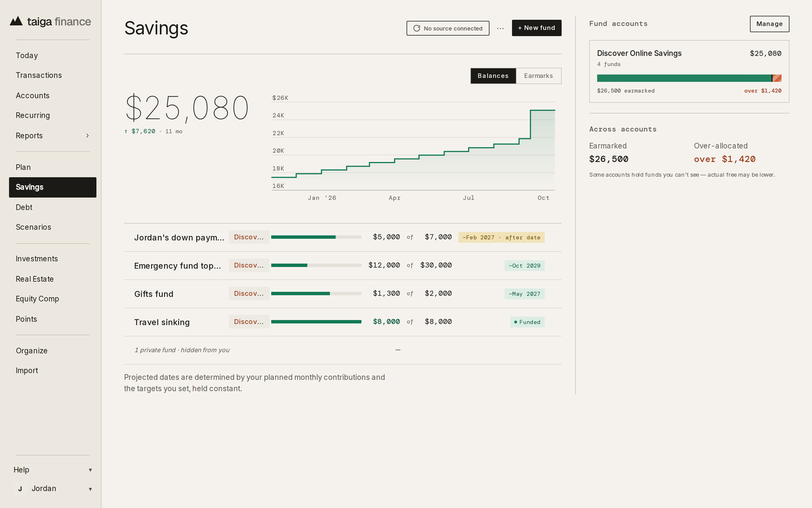This screenshot has width=812, height=508.
Task: Open Real Estate section
Action: coord(52,279)
